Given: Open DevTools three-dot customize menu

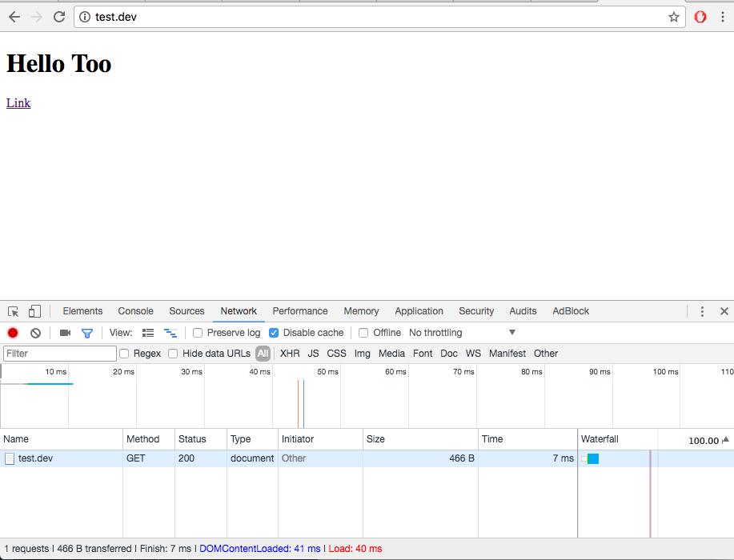Looking at the screenshot, I should click(x=702, y=311).
